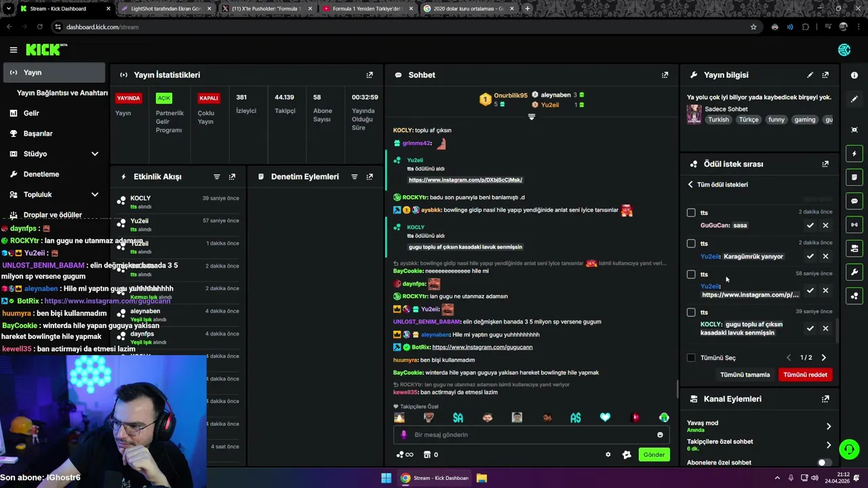Expand the Topluluk sidebar section
The image size is (868, 488).
[x=94, y=195]
